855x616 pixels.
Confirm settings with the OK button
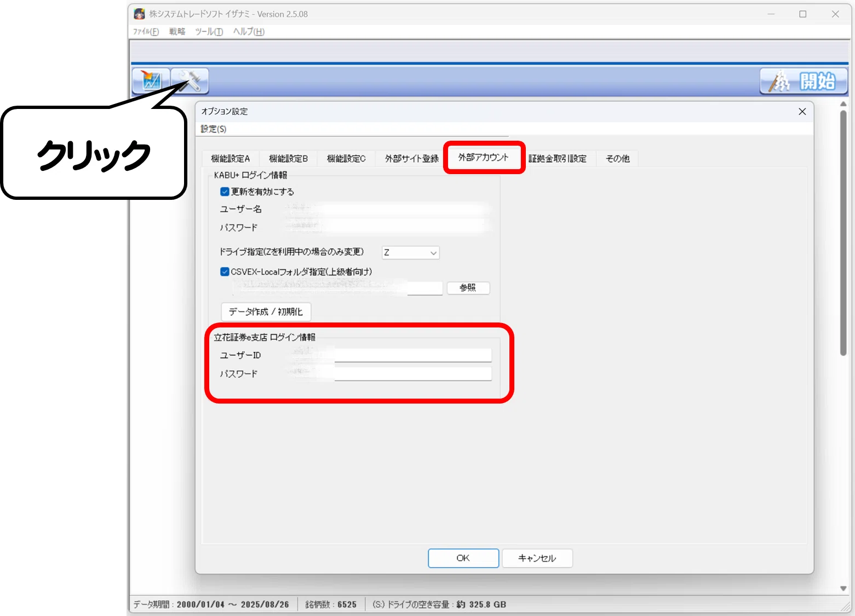point(463,558)
